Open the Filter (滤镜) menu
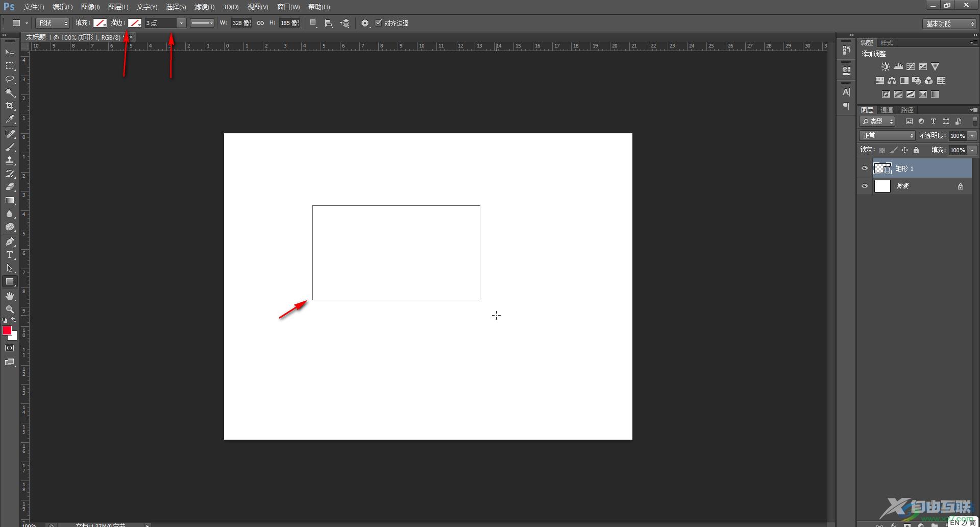Screen dimensions: 980x527 tap(204, 7)
